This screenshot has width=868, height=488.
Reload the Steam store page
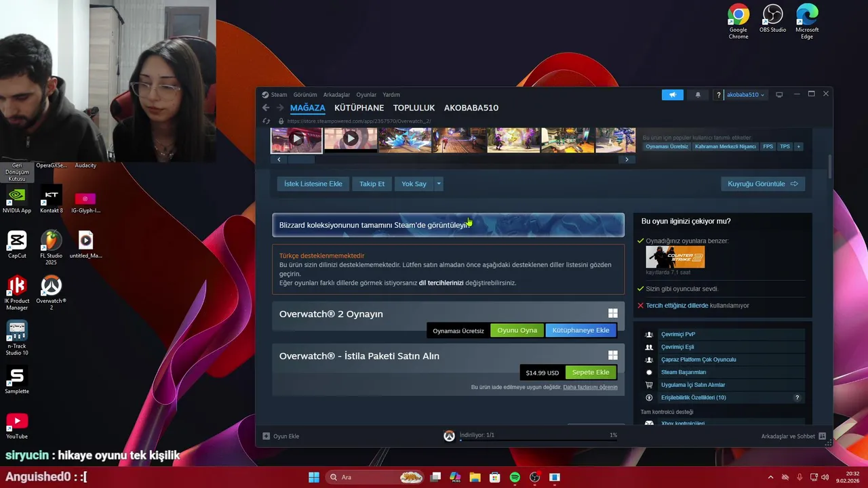pos(266,121)
